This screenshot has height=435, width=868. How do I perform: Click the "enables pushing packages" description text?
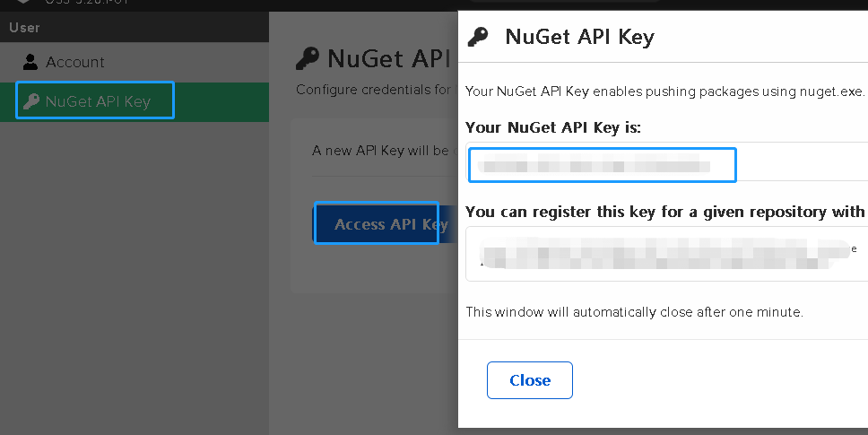tap(664, 91)
